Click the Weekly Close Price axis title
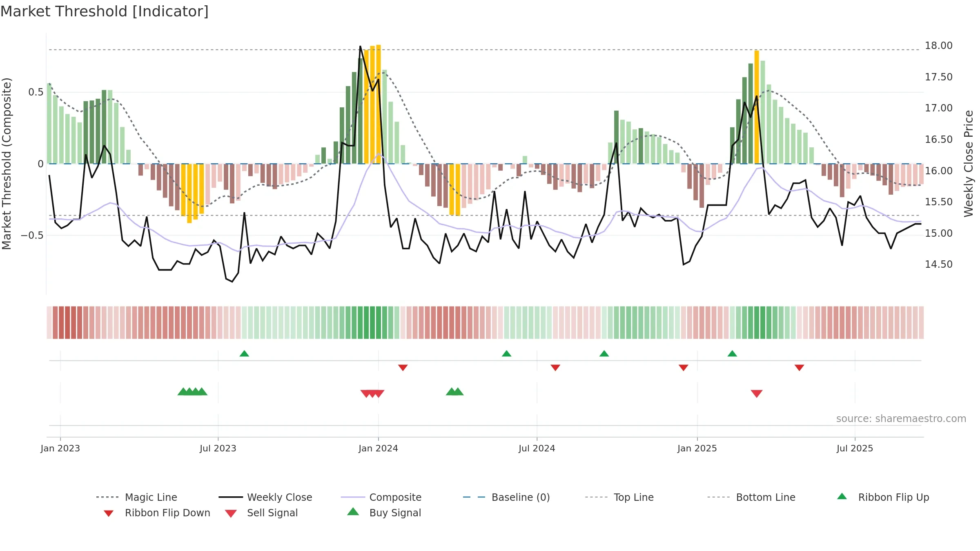 point(969,164)
